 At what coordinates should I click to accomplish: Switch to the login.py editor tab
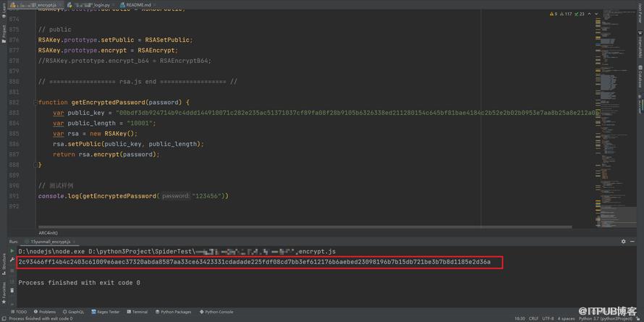click(90, 5)
